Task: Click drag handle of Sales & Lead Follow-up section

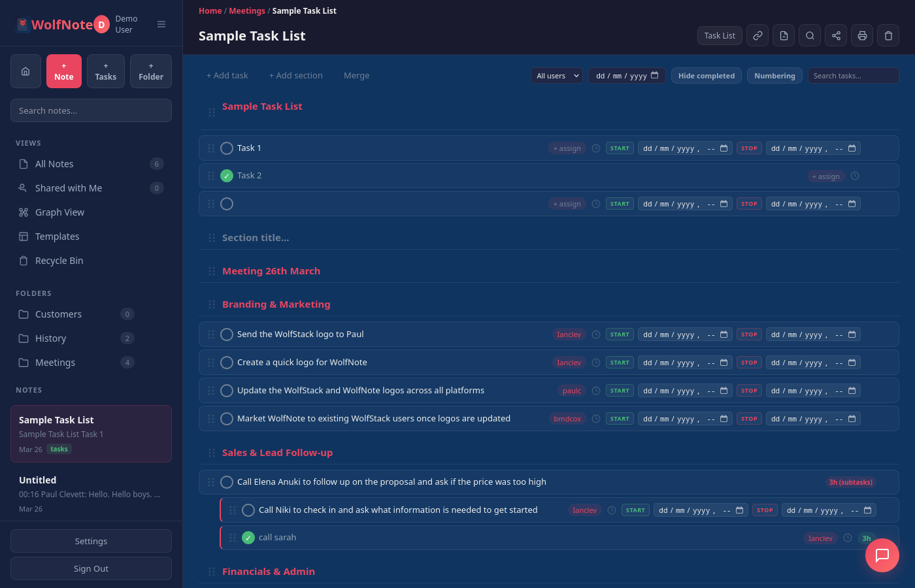Action: pyautogui.click(x=212, y=453)
